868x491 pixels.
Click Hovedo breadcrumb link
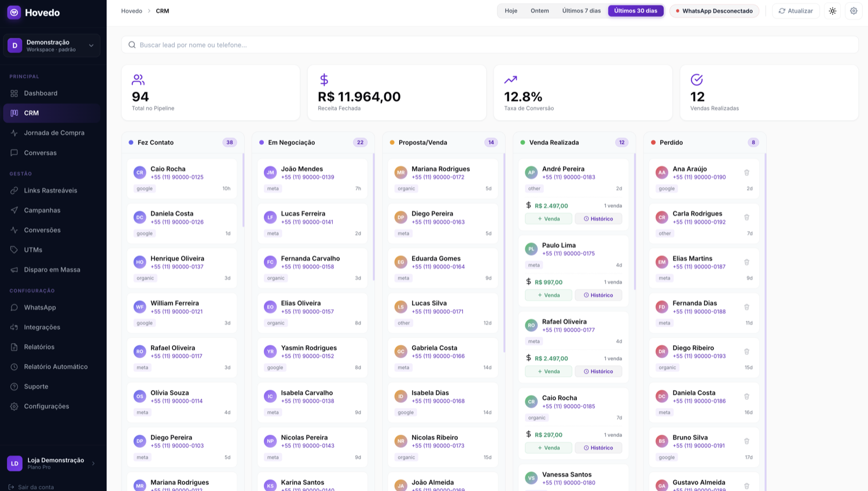tap(131, 11)
